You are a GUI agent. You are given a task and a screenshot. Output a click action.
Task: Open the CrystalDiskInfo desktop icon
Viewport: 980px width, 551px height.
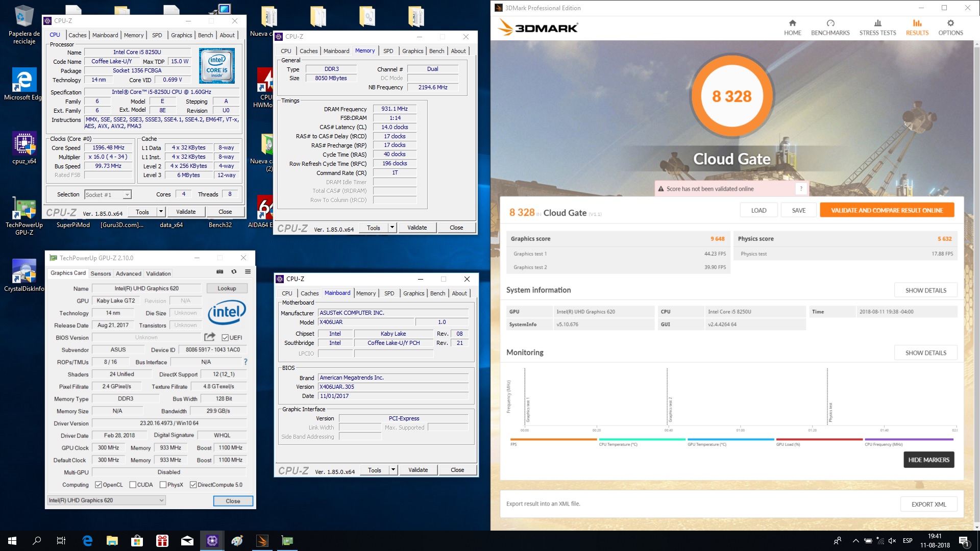click(24, 276)
